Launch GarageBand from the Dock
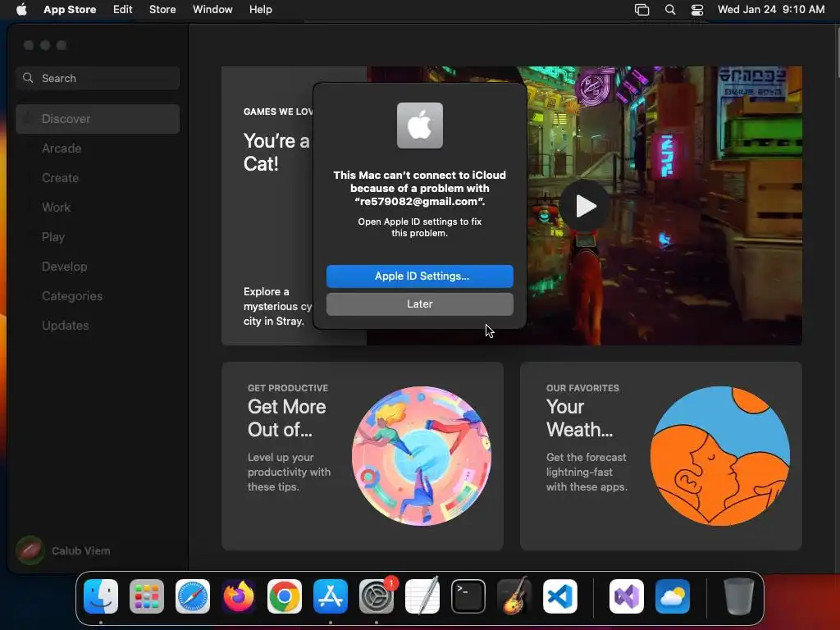Screen dimensions: 840x630 [x=514, y=596]
